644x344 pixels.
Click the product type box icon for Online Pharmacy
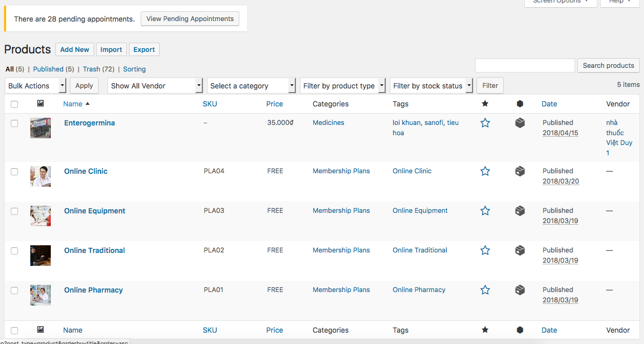click(520, 290)
